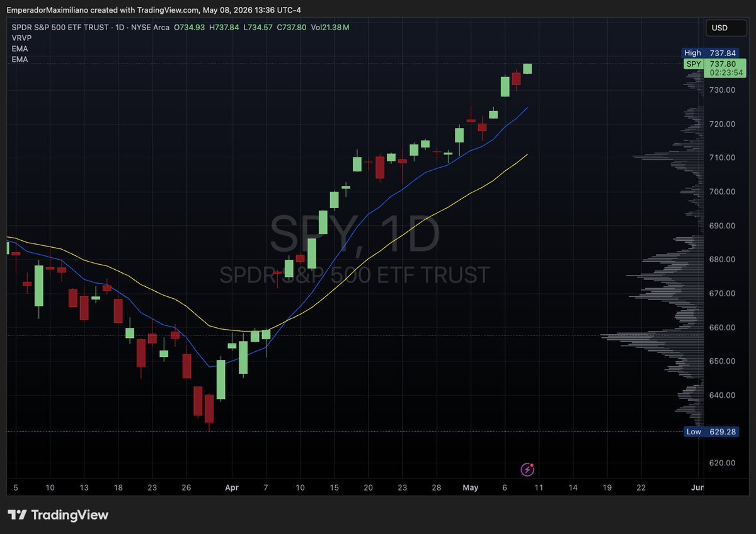Click the 660.00 price axis label

(722, 327)
